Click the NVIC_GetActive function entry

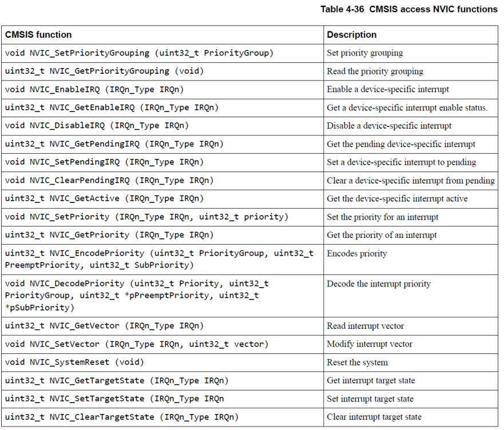tap(104, 199)
